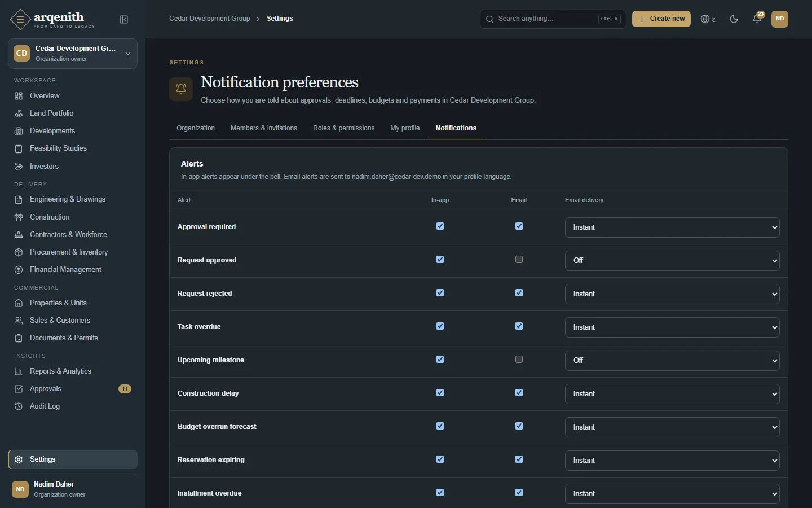This screenshot has height=508, width=812.
Task: Open Audit Log
Action: click(73, 406)
